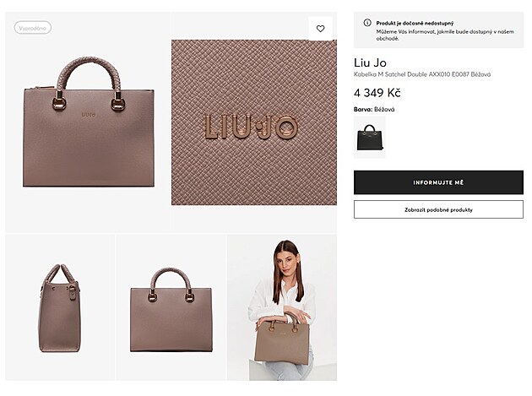Click the Kabelka M Satchel Double product title
The height and width of the screenshot is (396, 532).
(x=422, y=74)
